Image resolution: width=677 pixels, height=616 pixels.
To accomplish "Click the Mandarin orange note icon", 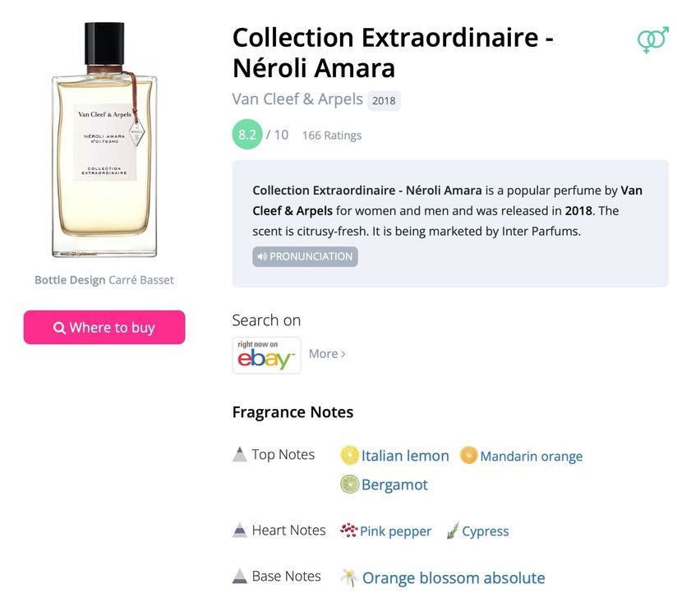I will 468,455.
